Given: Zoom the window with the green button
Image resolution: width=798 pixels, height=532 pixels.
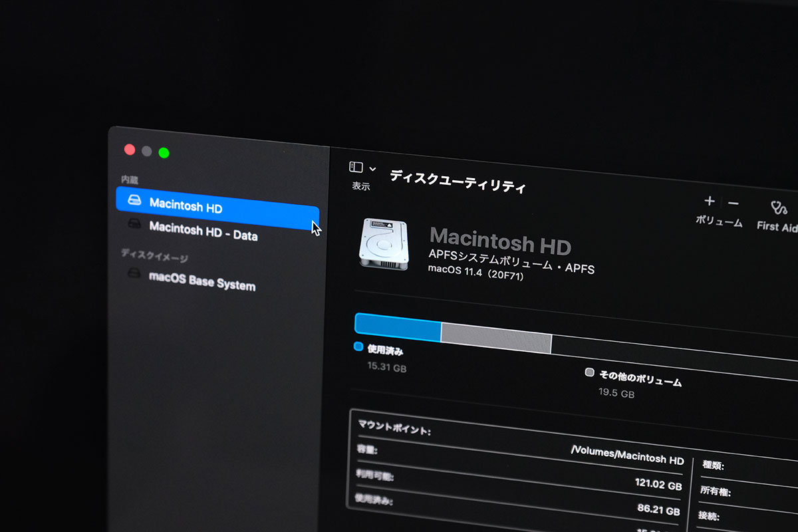Looking at the screenshot, I should pyautogui.click(x=164, y=153).
